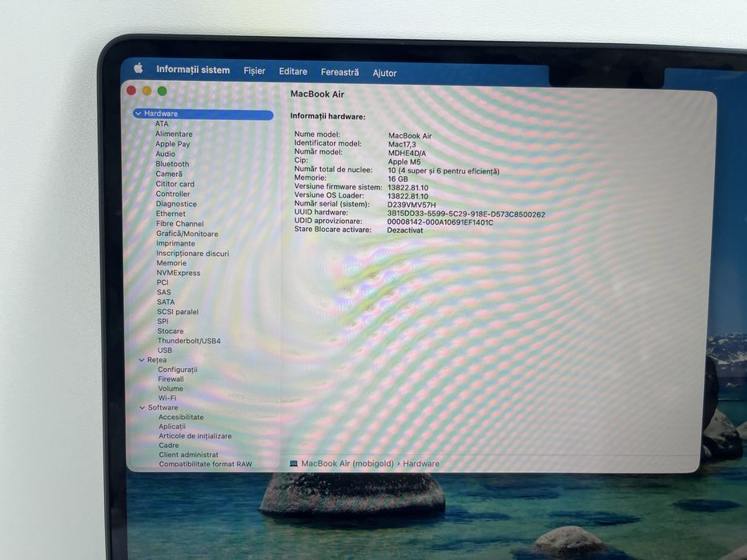This screenshot has height=560, width=747.
Task: Collapse the Rețea section chevron
Action: tap(142, 360)
